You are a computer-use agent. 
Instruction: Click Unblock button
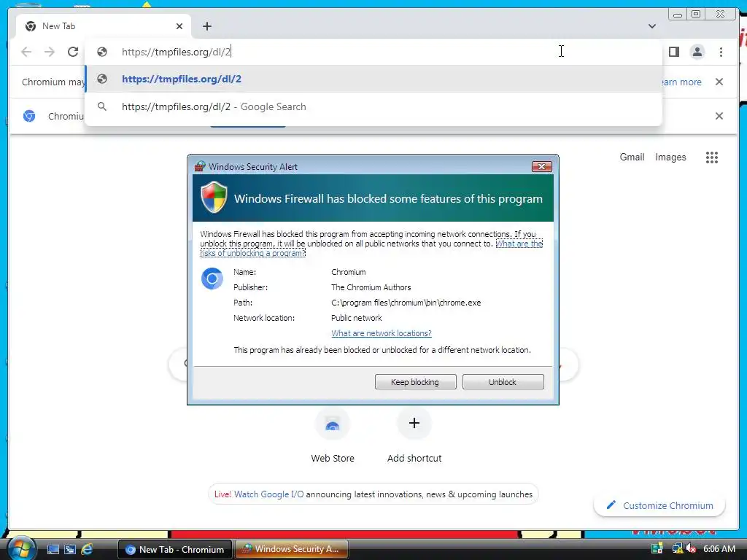[x=503, y=382]
